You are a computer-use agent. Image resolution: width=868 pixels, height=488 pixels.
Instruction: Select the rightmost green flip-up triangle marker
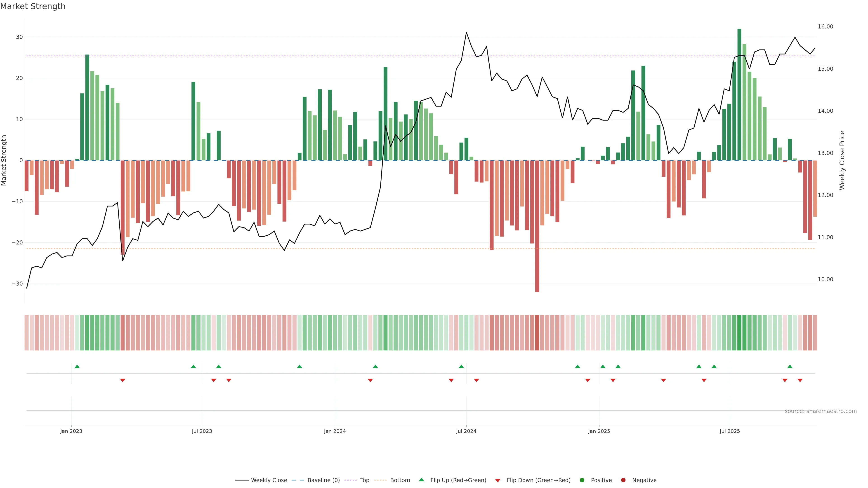tap(790, 366)
